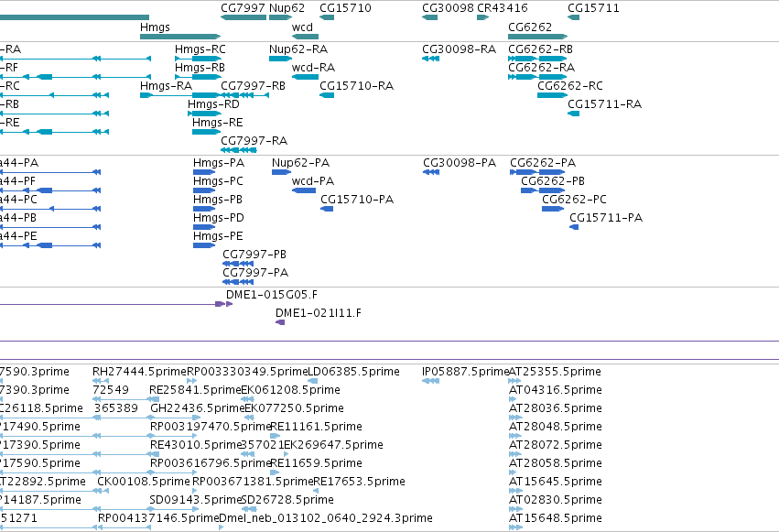This screenshot has width=779, height=532.
Task: Select the CG15710 gene label
Action: (x=345, y=8)
